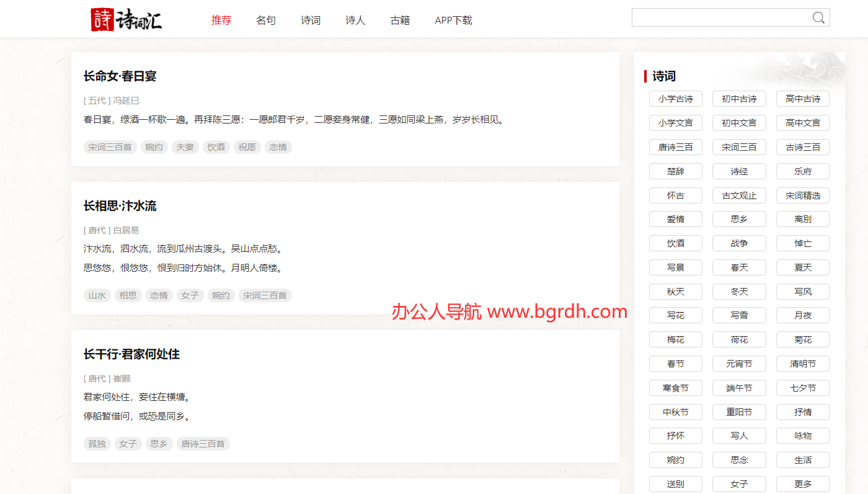868x494 pixels.
Task: Switch to the 诗人 navigation tab
Action: click(x=355, y=20)
